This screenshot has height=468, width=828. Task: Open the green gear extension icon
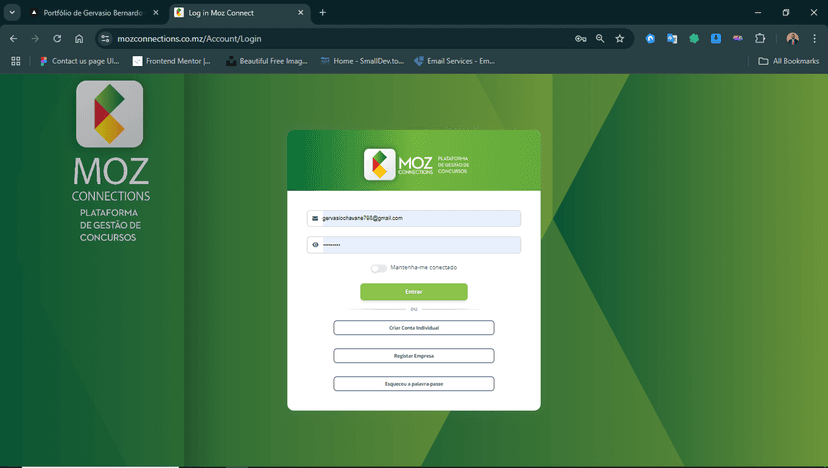[x=694, y=39]
